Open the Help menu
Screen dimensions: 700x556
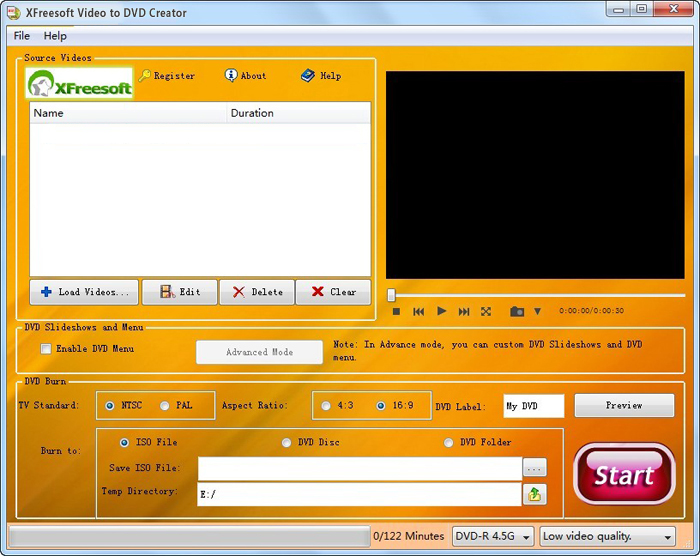tap(55, 36)
